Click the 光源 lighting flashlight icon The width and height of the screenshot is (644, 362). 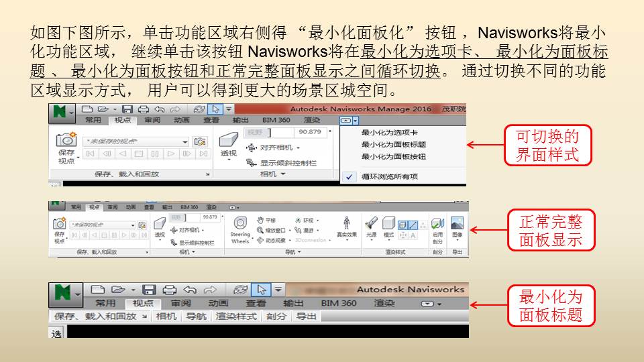371,223
